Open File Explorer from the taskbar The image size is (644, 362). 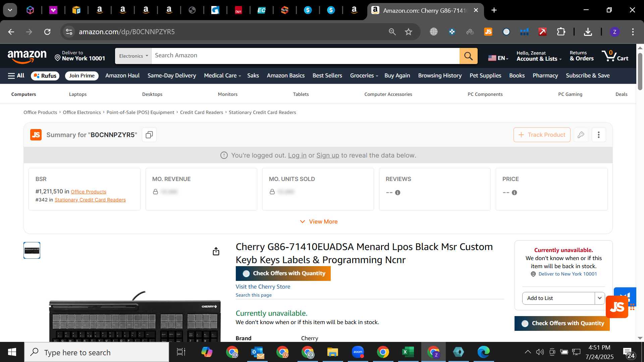click(332, 352)
